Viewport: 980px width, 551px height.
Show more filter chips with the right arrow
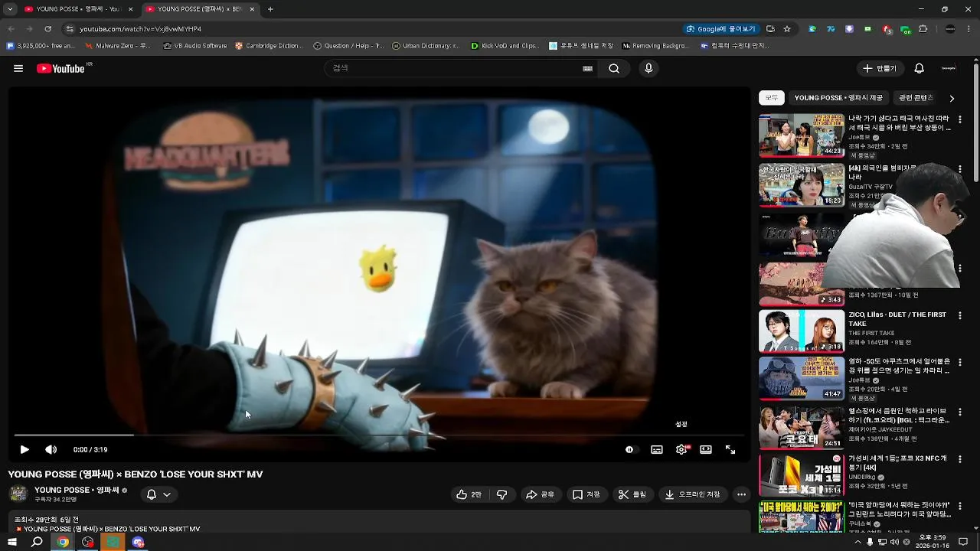pyautogui.click(x=952, y=98)
